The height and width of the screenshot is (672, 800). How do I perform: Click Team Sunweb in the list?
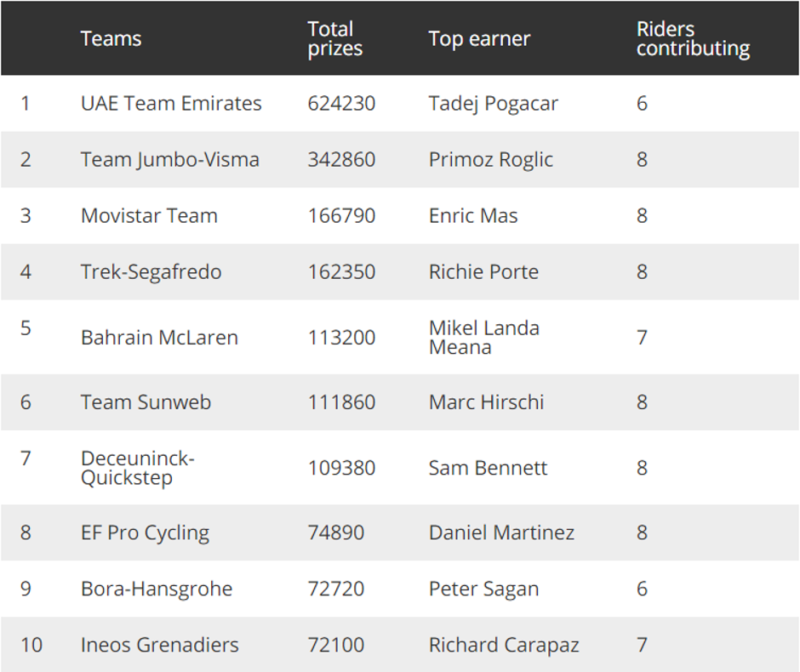click(x=146, y=402)
